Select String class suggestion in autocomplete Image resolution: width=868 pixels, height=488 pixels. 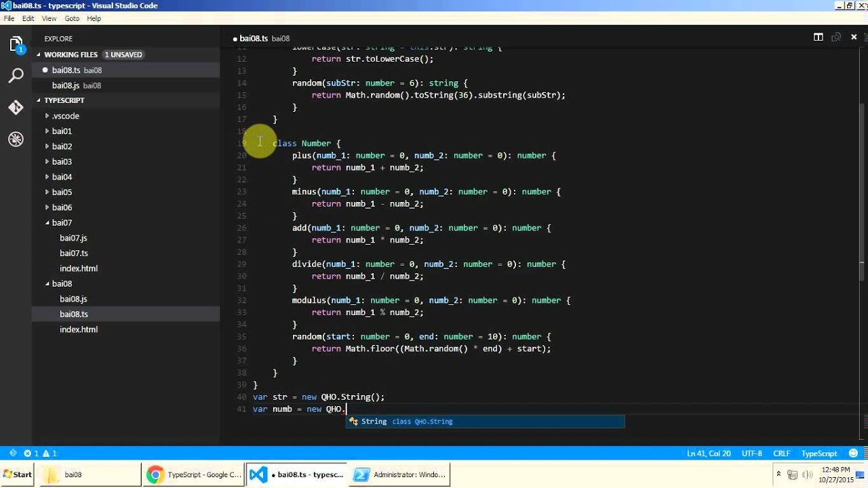pos(486,422)
